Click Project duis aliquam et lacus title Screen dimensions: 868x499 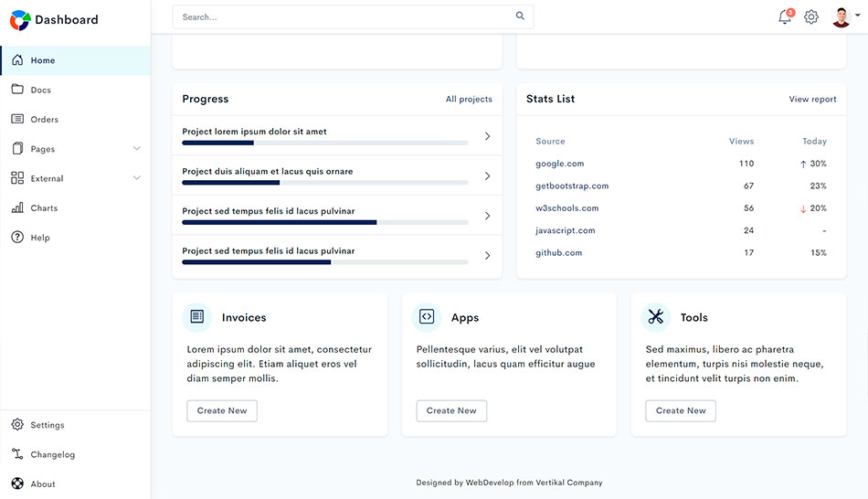pyautogui.click(x=268, y=172)
